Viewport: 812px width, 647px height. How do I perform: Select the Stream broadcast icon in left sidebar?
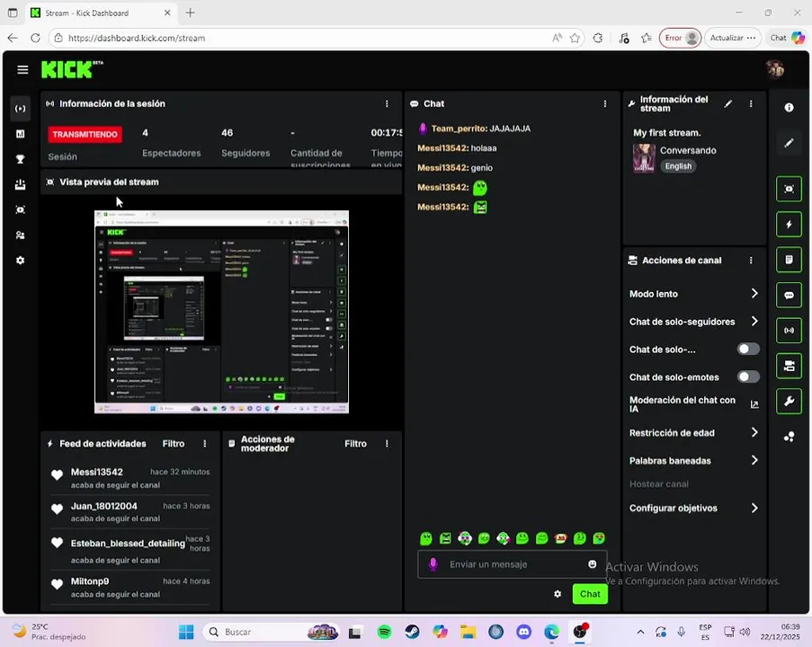point(20,109)
